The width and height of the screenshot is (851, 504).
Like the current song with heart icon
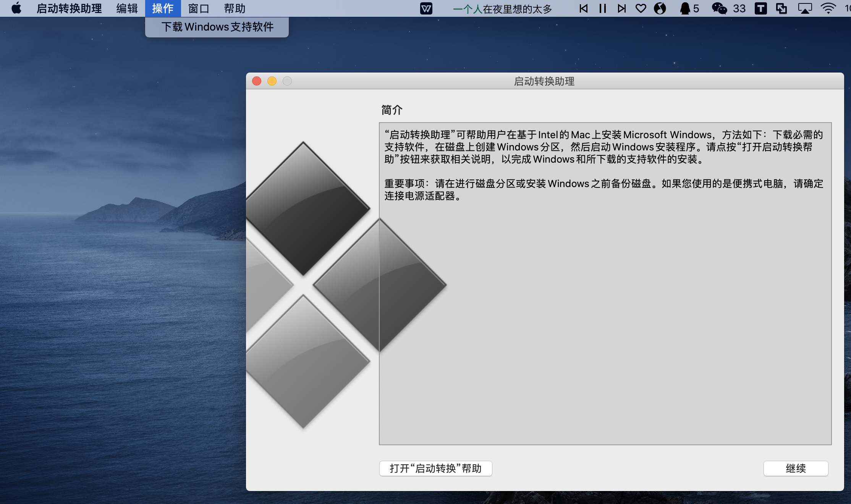(x=641, y=8)
